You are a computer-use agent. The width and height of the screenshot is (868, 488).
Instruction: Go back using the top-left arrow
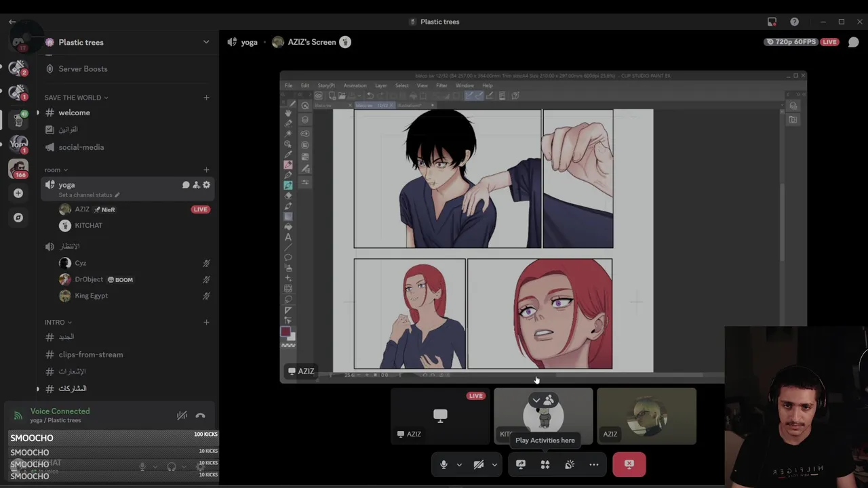(x=12, y=22)
